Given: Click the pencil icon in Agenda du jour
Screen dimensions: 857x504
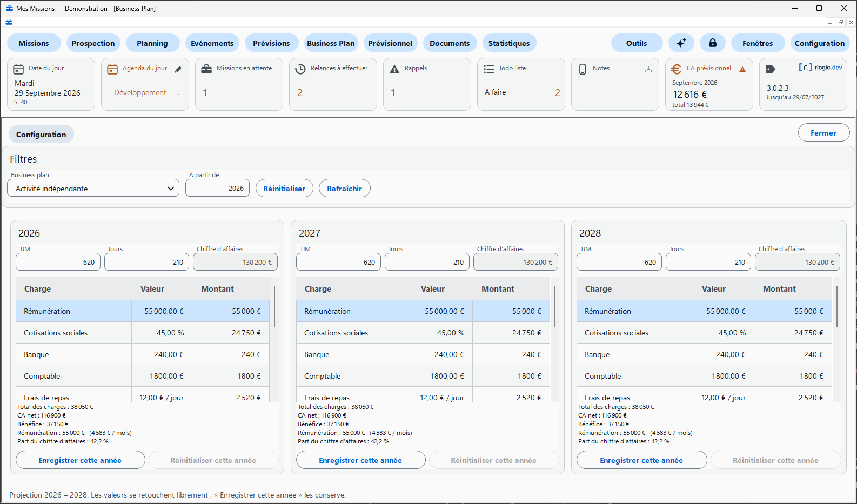Looking at the screenshot, I should (178, 69).
